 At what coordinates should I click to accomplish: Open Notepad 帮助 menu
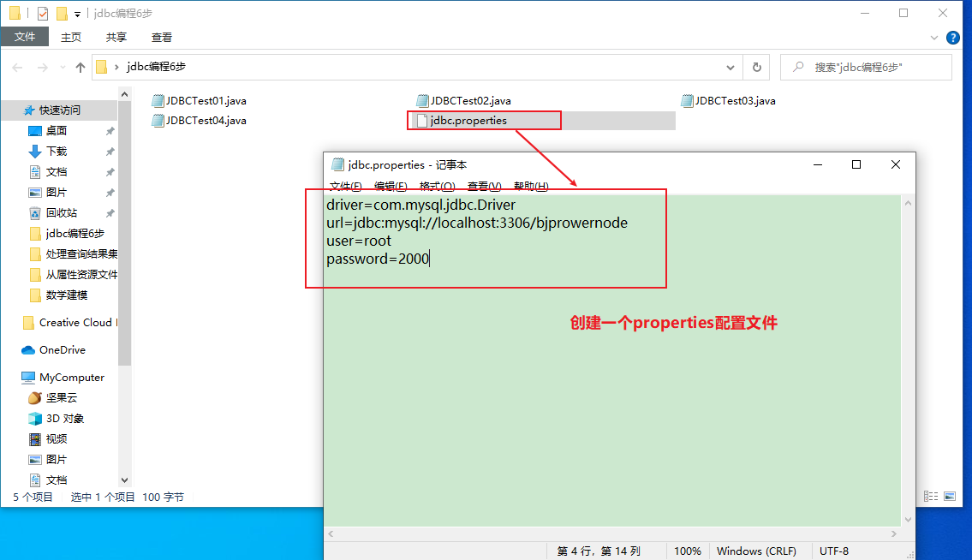531,186
